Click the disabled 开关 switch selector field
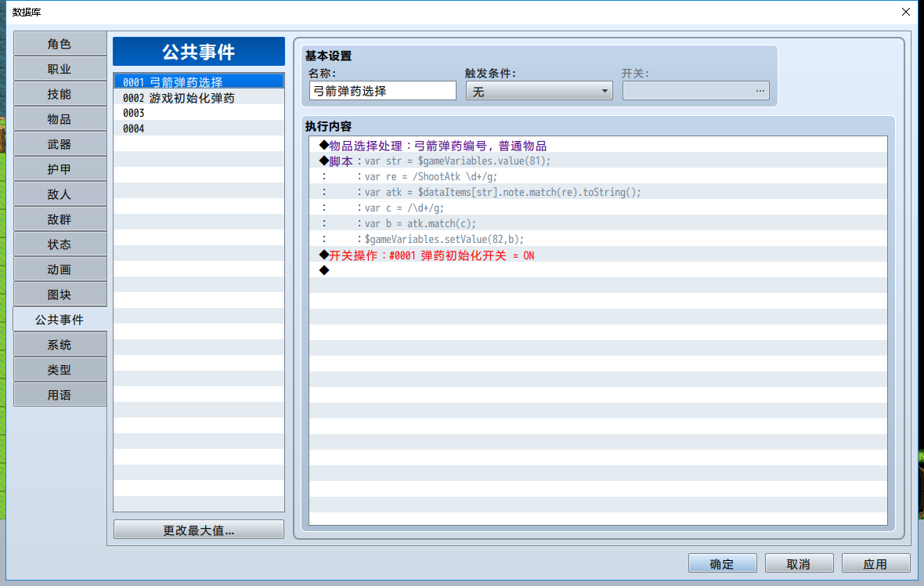924x586 pixels. [x=696, y=91]
